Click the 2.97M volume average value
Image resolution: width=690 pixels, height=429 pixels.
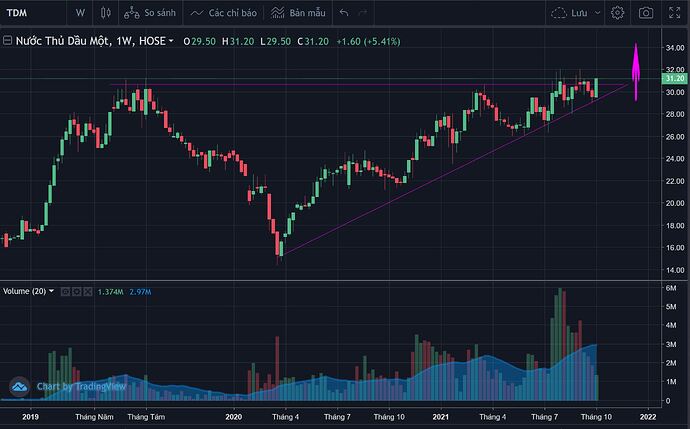pyautogui.click(x=140, y=292)
